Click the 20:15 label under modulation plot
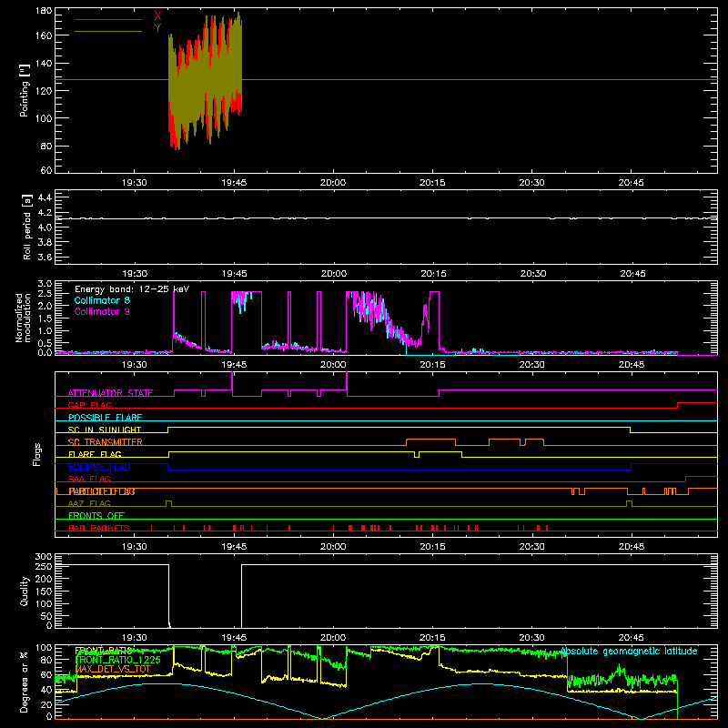This screenshot has width=728, height=728. click(433, 365)
